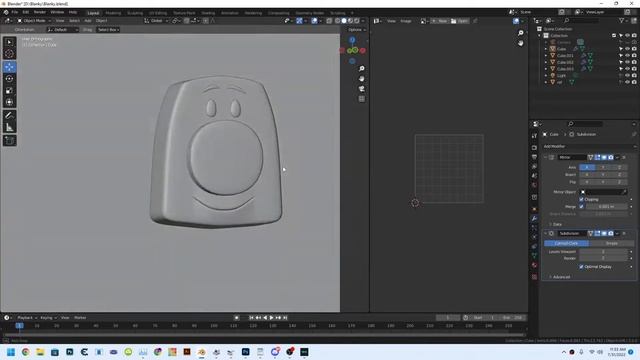Screen dimensions: 640x360
Task: Toggle Mirror Axis Y button
Action: (603, 167)
